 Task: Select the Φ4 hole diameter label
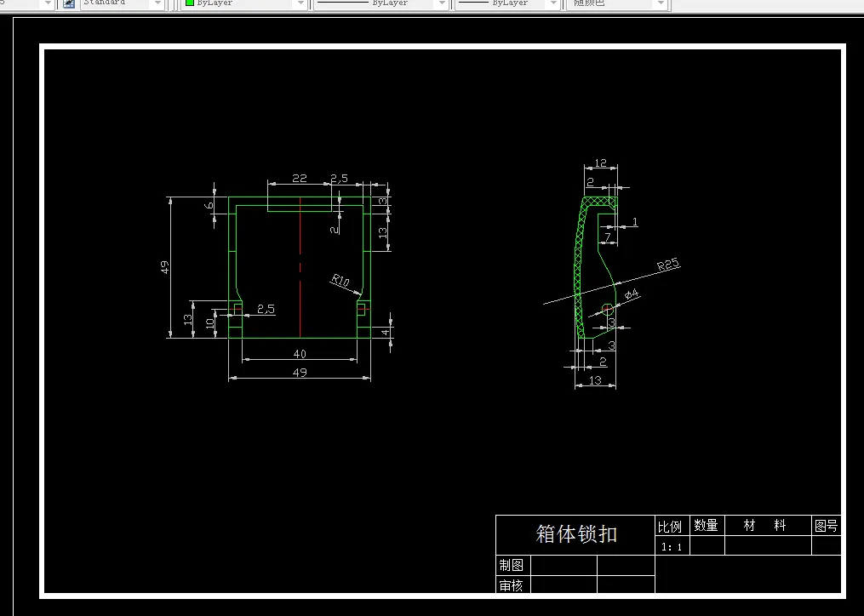[x=632, y=294]
